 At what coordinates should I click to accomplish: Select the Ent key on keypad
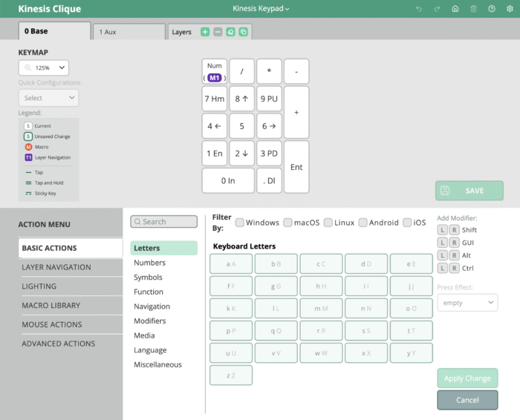tap(296, 167)
